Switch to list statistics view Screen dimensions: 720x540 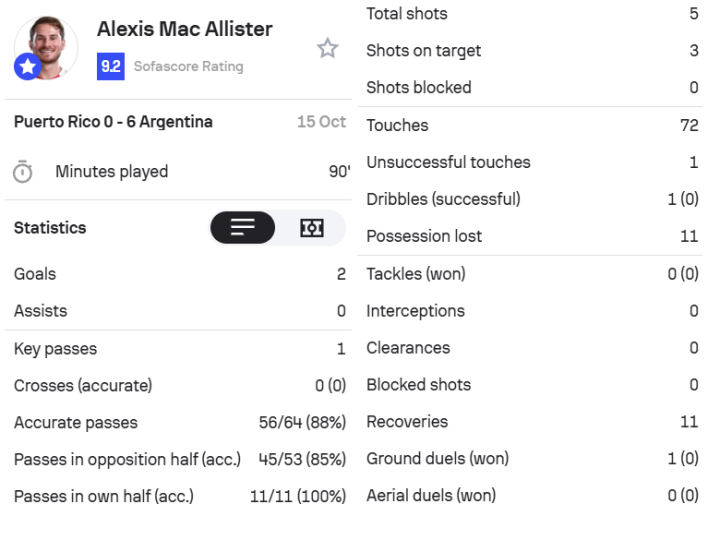[x=242, y=228]
